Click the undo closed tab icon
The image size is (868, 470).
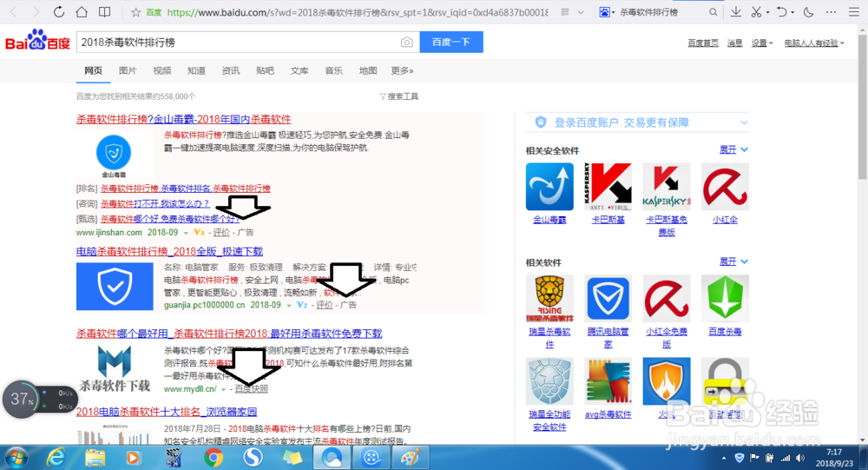pos(782,11)
